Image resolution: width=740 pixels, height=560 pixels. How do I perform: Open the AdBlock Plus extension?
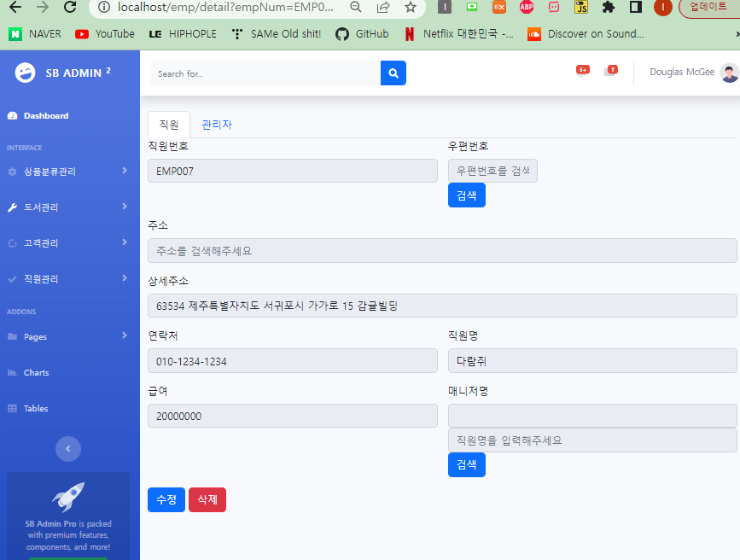point(527,7)
